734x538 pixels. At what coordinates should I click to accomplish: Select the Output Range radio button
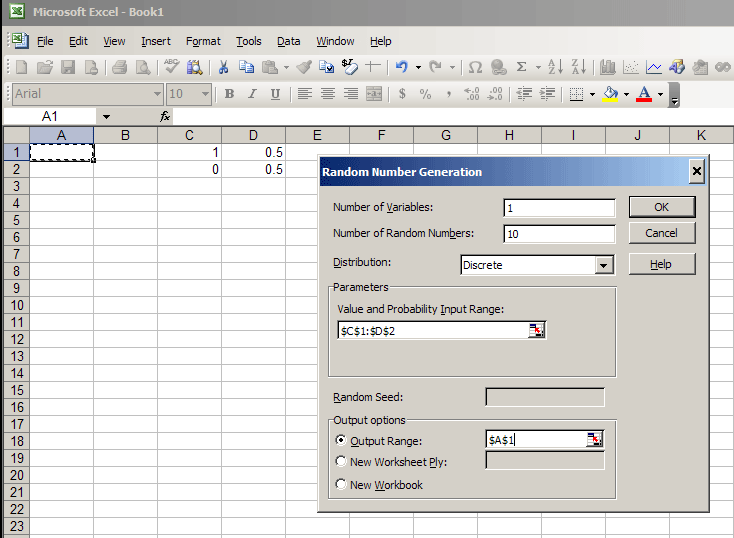pyautogui.click(x=341, y=440)
